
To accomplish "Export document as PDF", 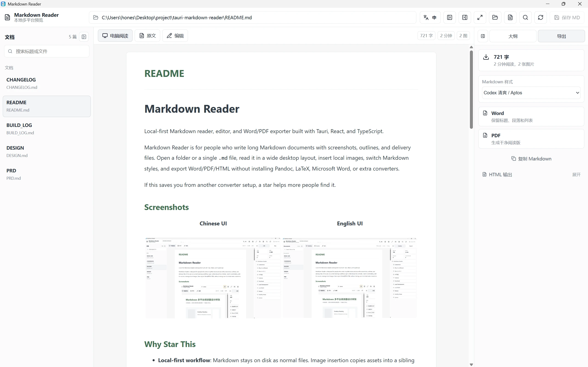I will coord(531,139).
